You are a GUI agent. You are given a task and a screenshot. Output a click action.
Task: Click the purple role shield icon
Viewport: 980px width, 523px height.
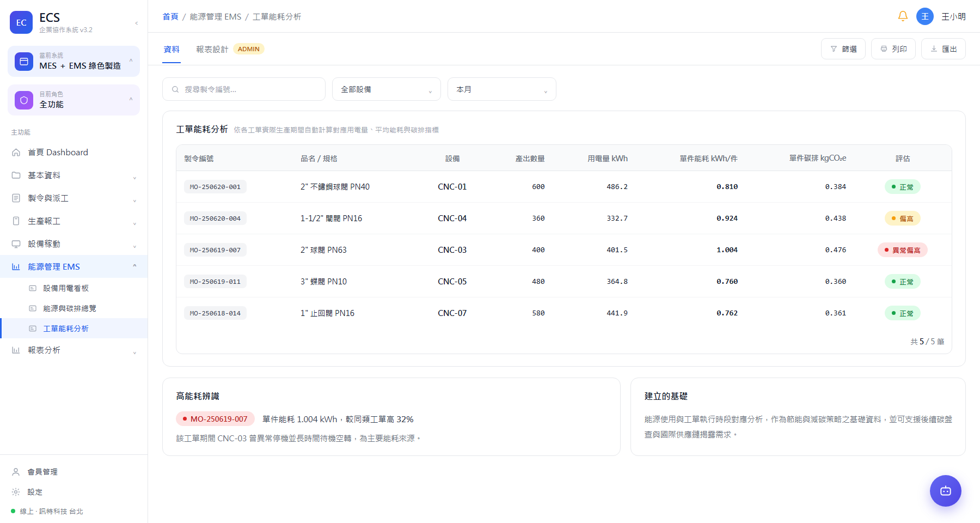point(24,100)
